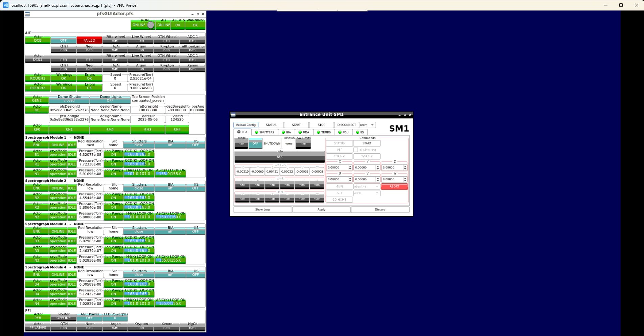
Task: Click the TRON dial knob icon
Action: (x=151, y=25)
